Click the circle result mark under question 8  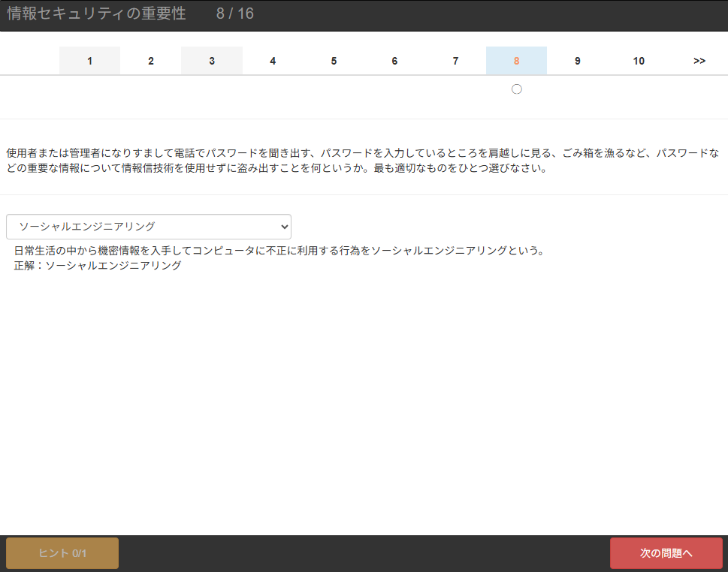(x=516, y=89)
